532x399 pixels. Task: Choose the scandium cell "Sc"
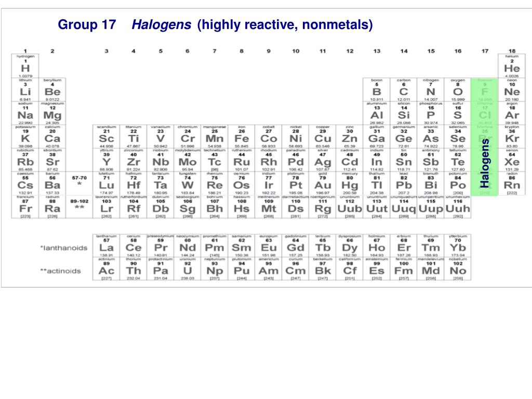click(x=107, y=137)
